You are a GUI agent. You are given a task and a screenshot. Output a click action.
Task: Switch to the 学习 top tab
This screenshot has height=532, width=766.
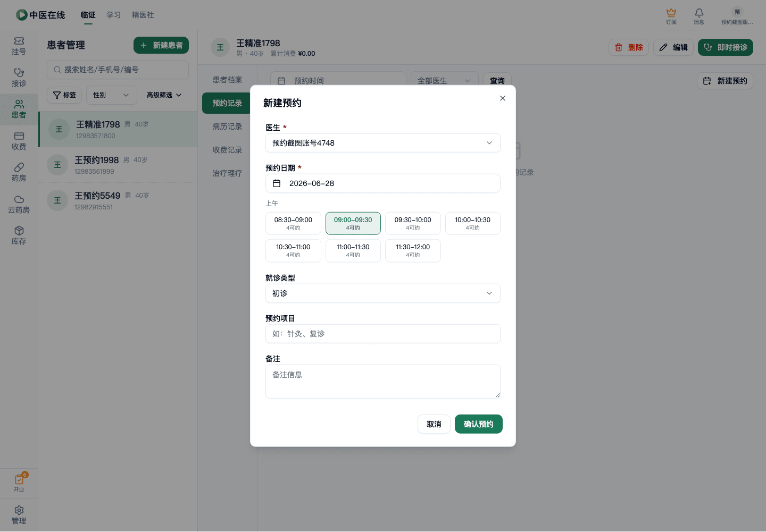pos(113,15)
